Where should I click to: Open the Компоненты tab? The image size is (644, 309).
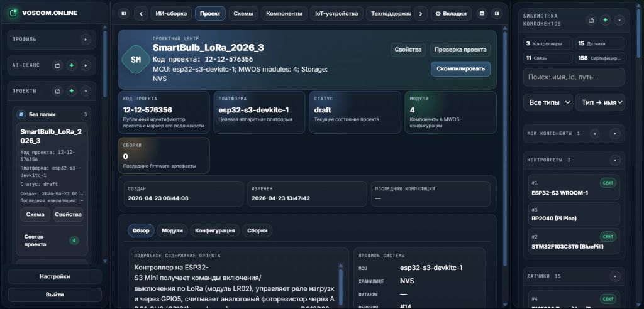tap(284, 14)
